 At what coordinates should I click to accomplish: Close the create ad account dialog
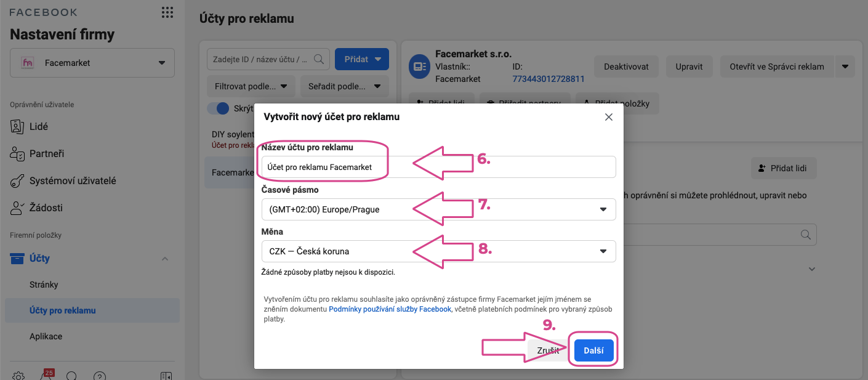tap(609, 116)
